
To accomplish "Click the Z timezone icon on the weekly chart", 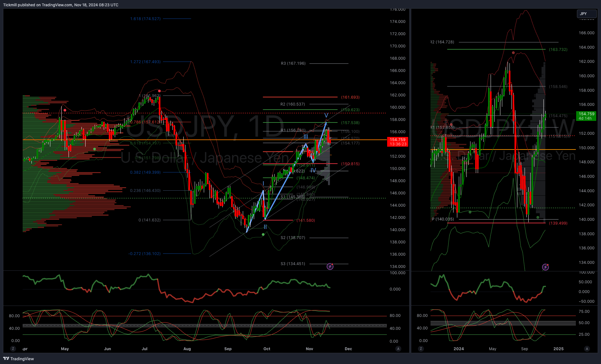I will tap(421, 349).
